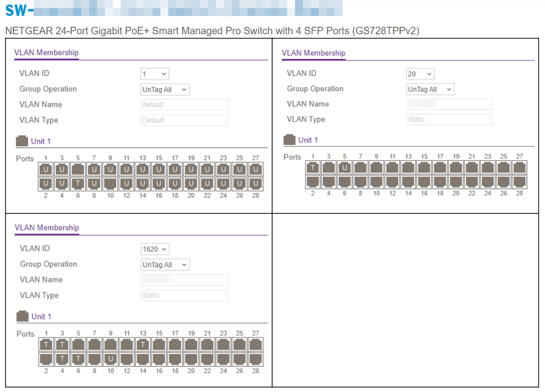Viewport: 545px width, 392px height.
Task: Toggle untagged port 5 in VLAN 20 panel
Action: tap(344, 168)
